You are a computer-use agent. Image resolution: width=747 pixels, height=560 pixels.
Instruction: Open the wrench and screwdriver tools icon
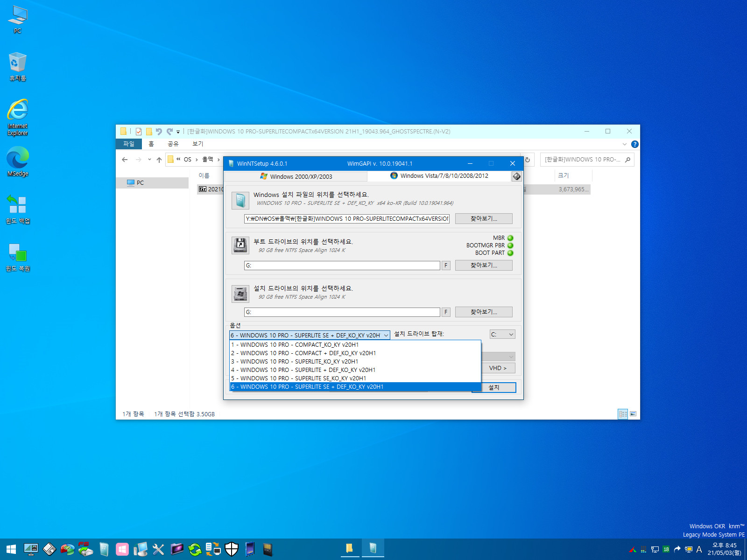(x=158, y=549)
